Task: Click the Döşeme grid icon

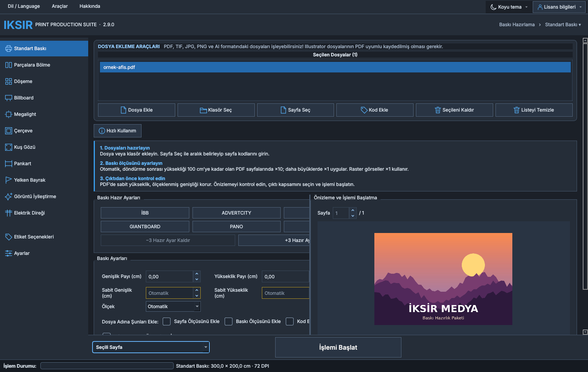Action: pyautogui.click(x=8, y=81)
